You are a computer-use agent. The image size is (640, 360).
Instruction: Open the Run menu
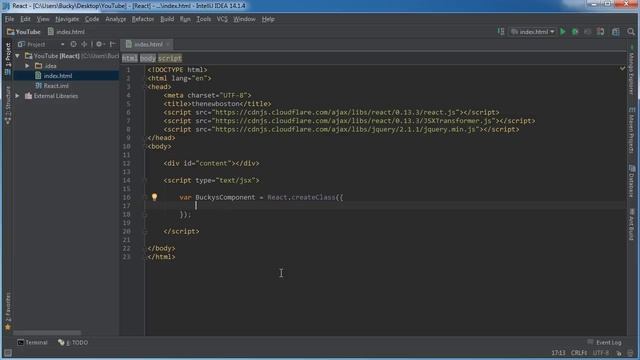tap(185, 19)
